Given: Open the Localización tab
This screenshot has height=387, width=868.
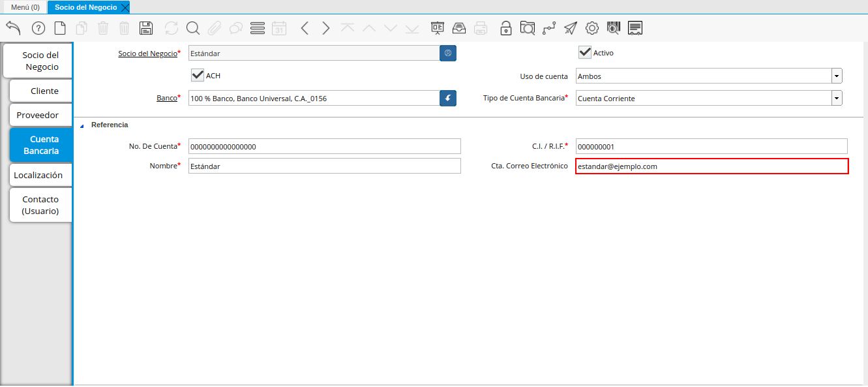Looking at the screenshot, I should tap(38, 175).
